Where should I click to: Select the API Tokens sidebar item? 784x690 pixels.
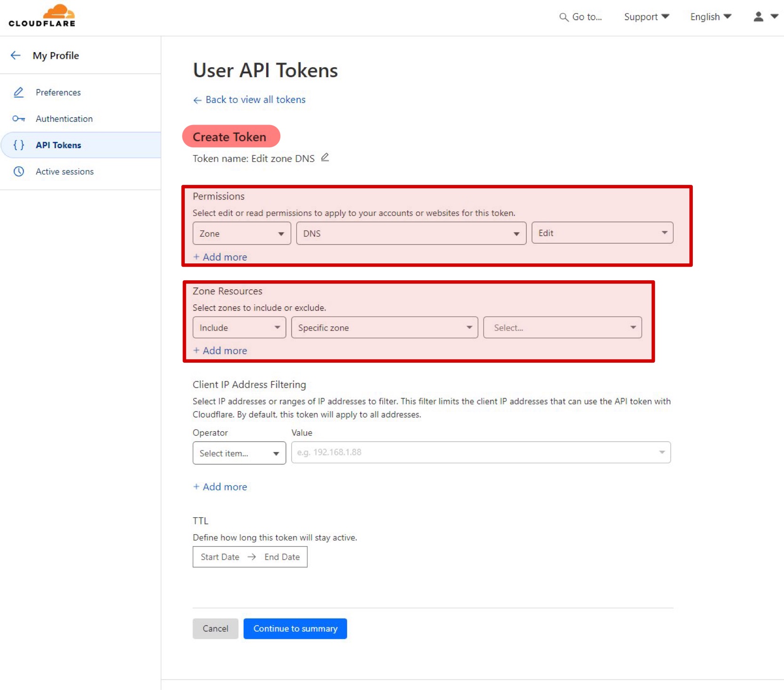pos(58,145)
